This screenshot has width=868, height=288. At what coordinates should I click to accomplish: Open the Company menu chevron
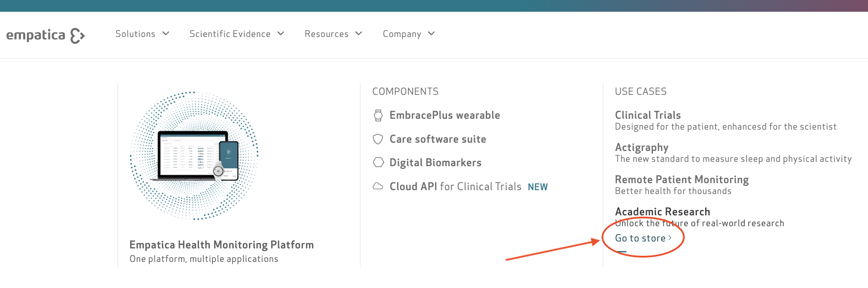click(431, 33)
